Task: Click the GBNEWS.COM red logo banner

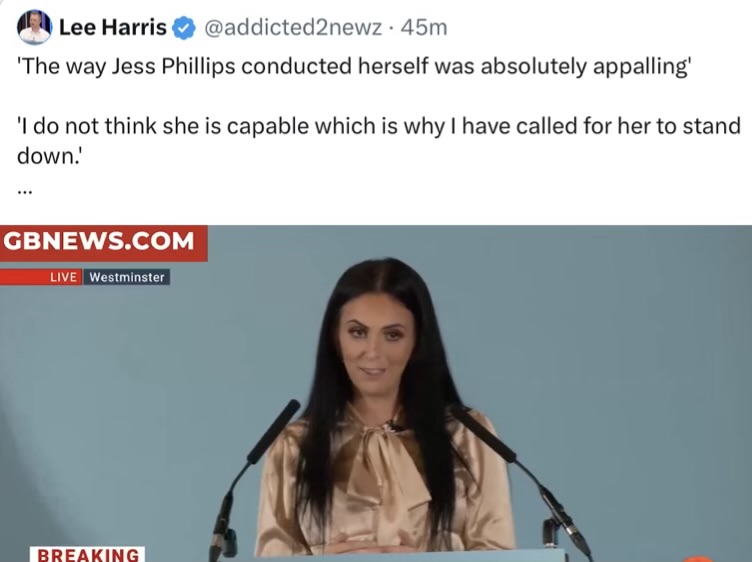Action: tap(104, 243)
